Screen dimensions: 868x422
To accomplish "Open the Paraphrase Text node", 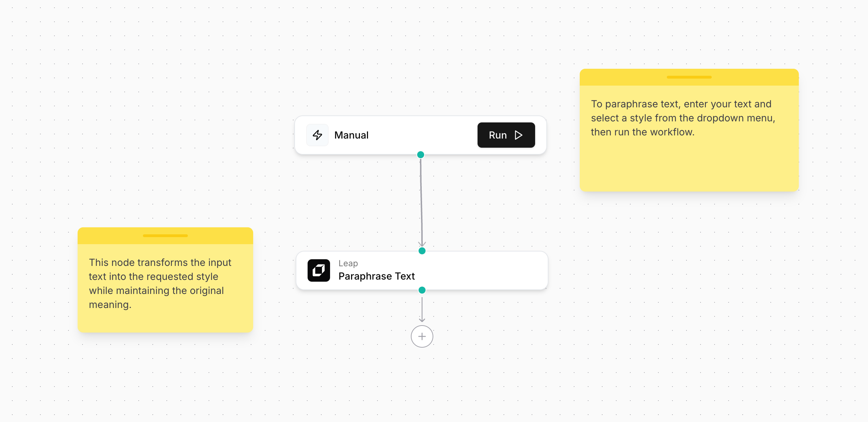I will 376,276.
